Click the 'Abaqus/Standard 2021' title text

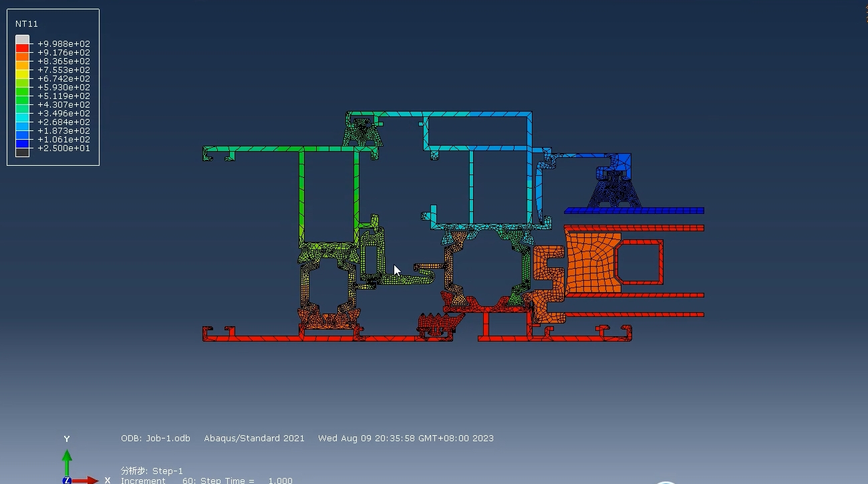point(254,439)
